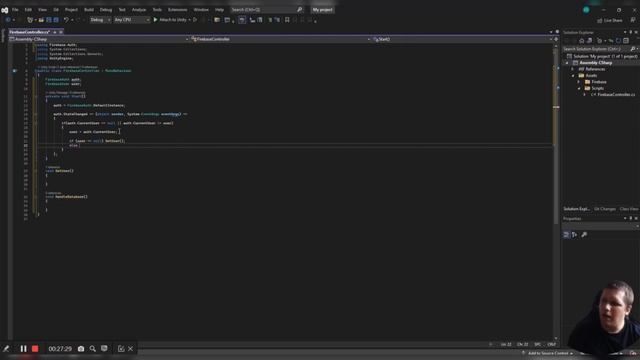This screenshot has height=360, width=640.
Task: Open the Project menu
Action: (x=71, y=9)
